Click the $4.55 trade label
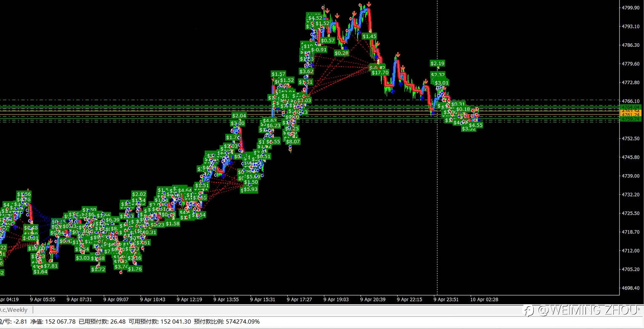 click(476, 125)
